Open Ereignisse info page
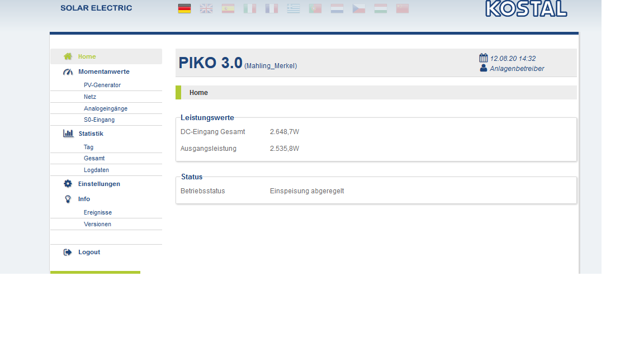Image resolution: width=644 pixels, height=362 pixels. click(98, 212)
